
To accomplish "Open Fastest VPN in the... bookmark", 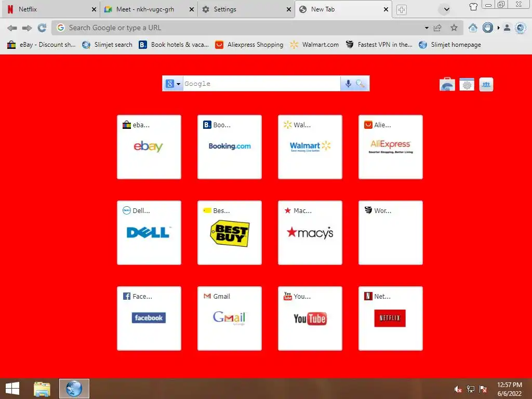I will pos(379,45).
